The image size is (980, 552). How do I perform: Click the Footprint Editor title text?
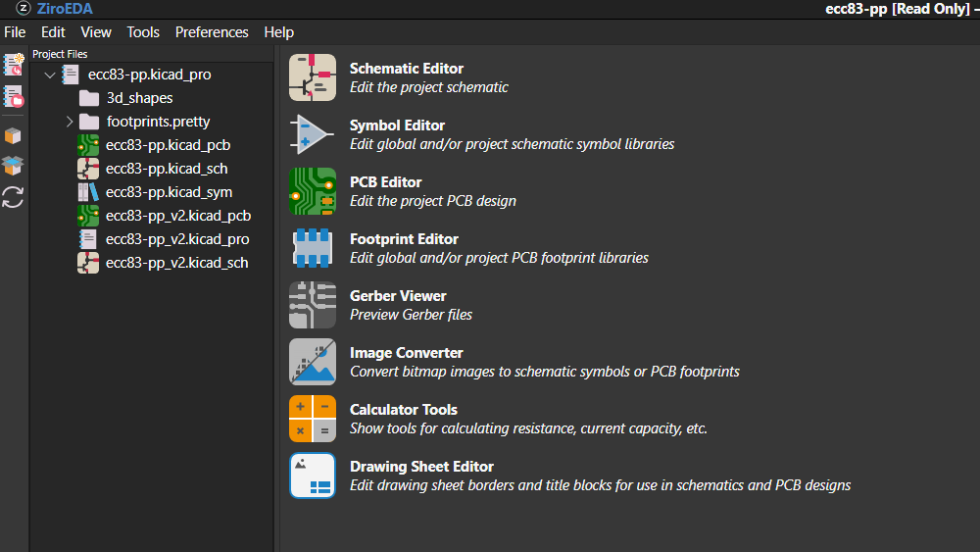[x=404, y=239]
